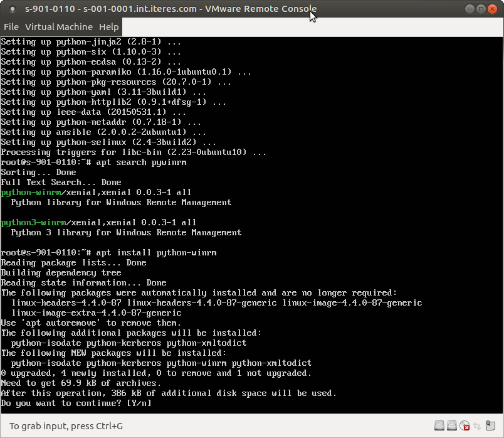Click 'Processing triggers for libc-bin' line

(x=134, y=152)
